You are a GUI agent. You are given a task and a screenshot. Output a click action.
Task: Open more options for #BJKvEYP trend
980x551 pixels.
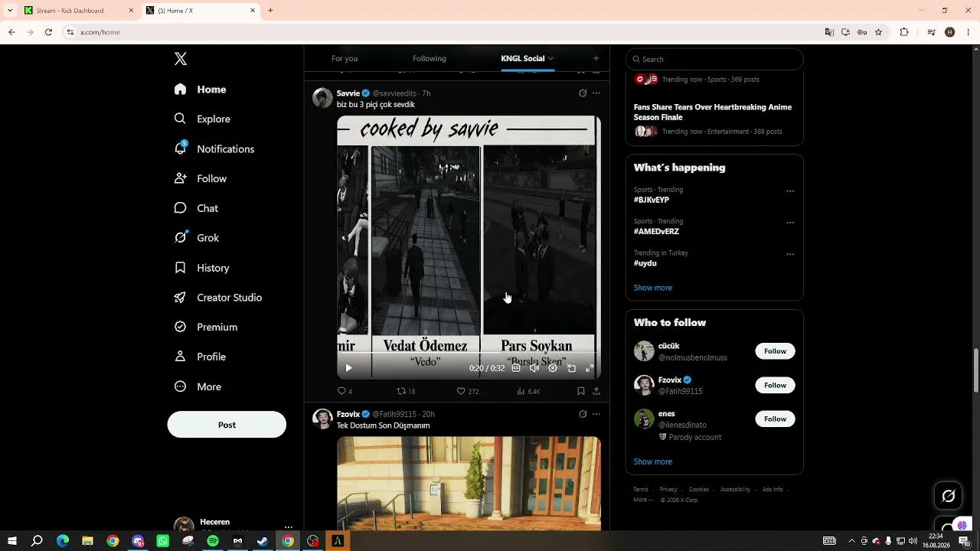pos(790,191)
